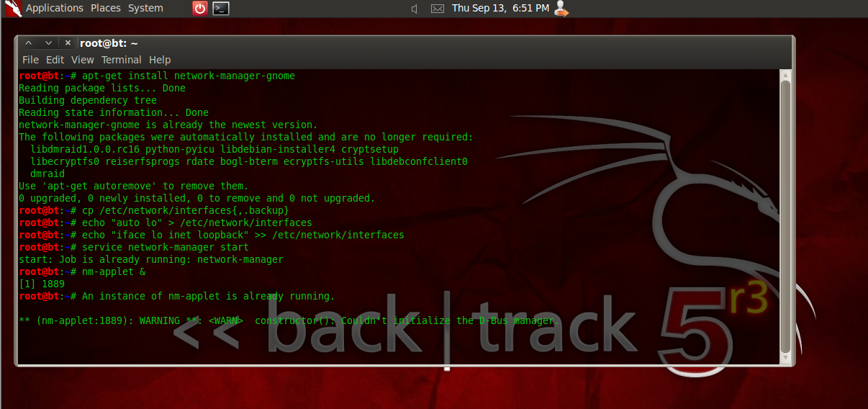Viewport: 868px width, 409px height.
Task: Click the BackTrack dragon logo icon
Action: pyautogui.click(x=11, y=9)
